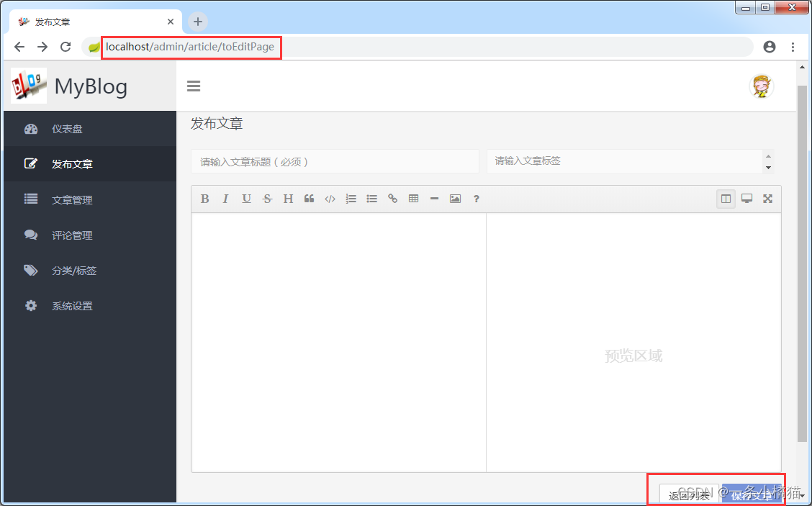Click the MyBlog logo image
The image size is (812, 506).
[29, 86]
